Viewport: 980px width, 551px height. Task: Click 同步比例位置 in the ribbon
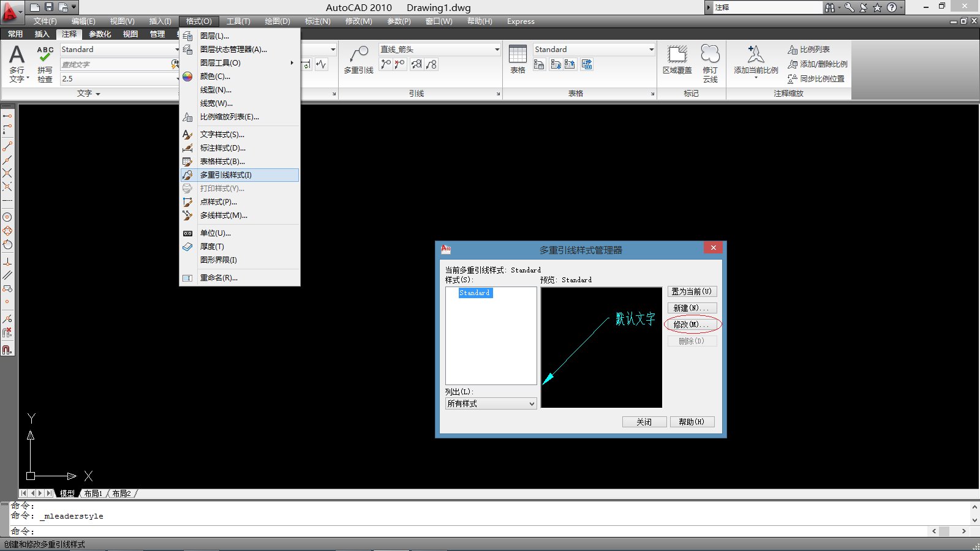(816, 79)
